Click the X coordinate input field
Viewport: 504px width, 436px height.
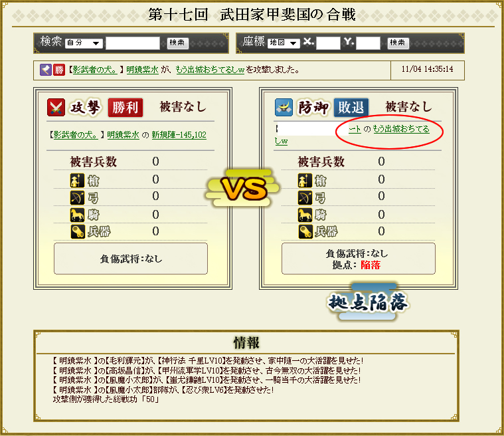(328, 43)
